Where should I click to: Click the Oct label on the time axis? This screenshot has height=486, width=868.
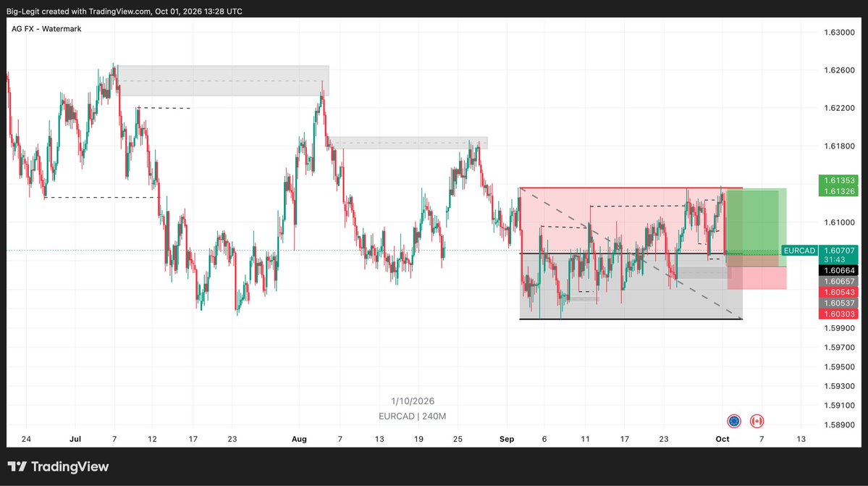point(722,439)
